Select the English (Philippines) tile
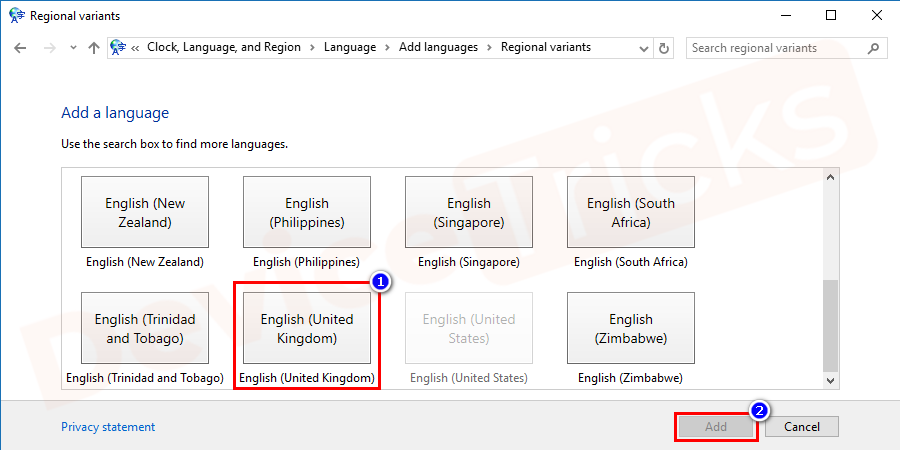Image resolution: width=900 pixels, height=450 pixels. click(307, 212)
